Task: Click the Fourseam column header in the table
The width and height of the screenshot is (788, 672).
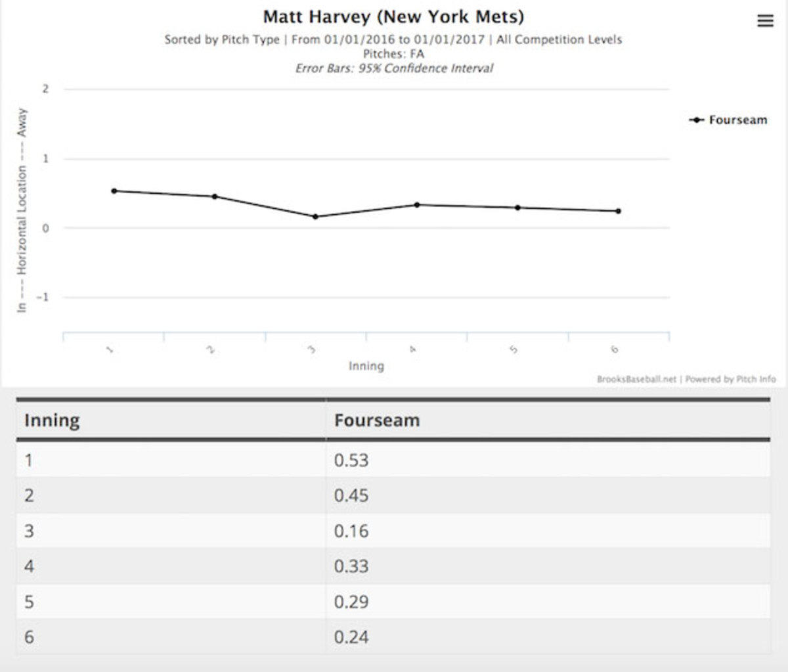Action: click(x=377, y=420)
